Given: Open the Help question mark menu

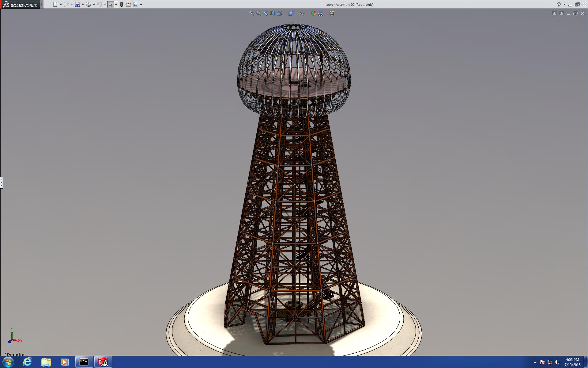Looking at the screenshot, I should point(559,4).
